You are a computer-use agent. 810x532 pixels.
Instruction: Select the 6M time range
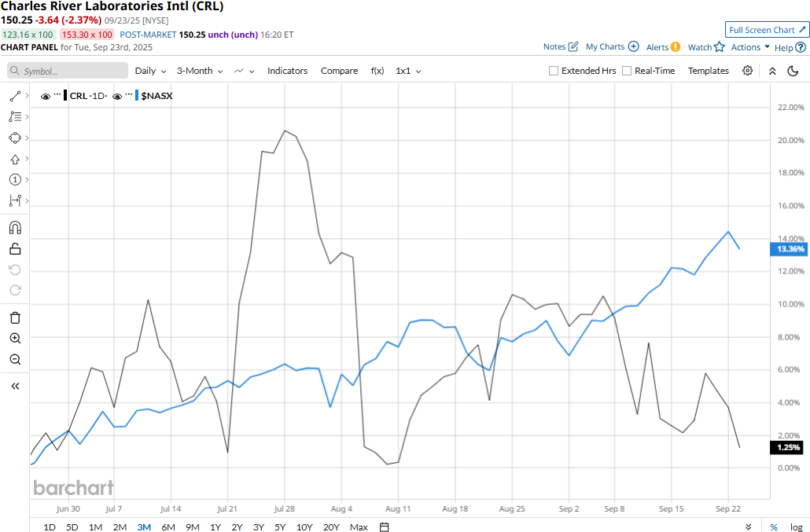[168, 526]
